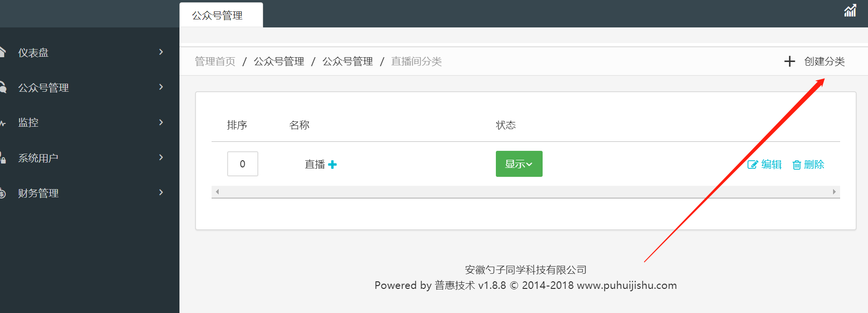
Task: Open the statistics chart icon in top bar
Action: (850, 10)
